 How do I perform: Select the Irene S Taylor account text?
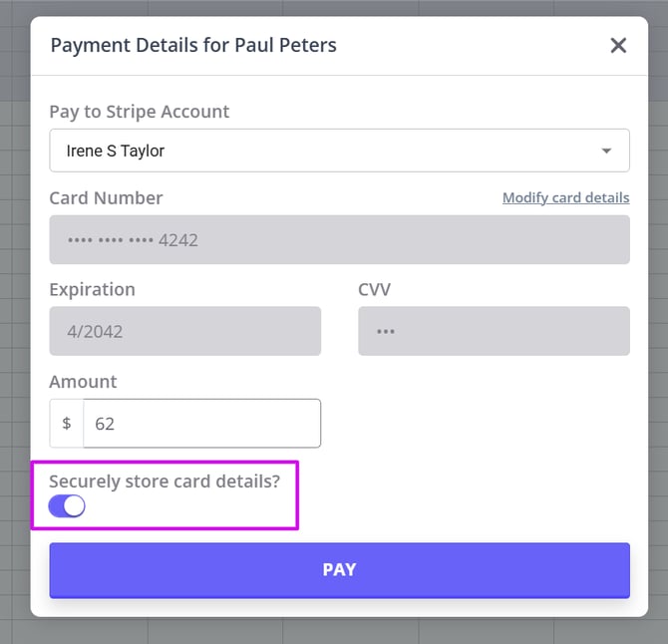point(116,152)
